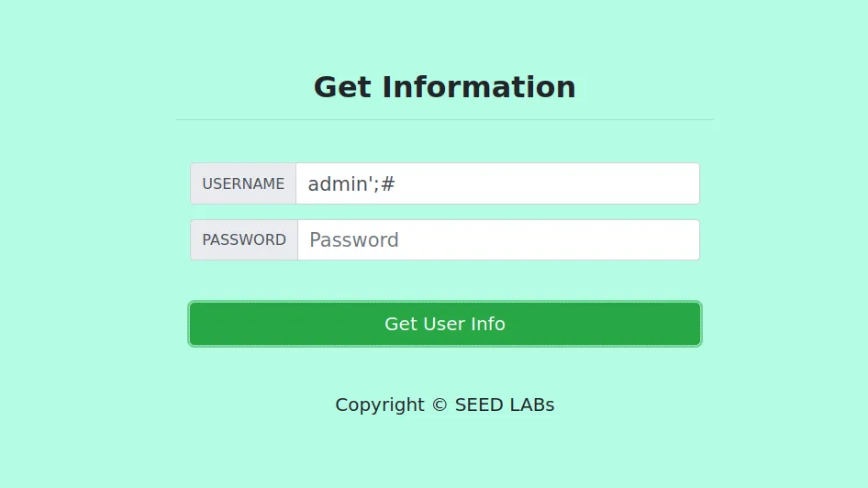Click the USERNAME label box
Viewport: 868px width, 488px height.
[x=243, y=183]
